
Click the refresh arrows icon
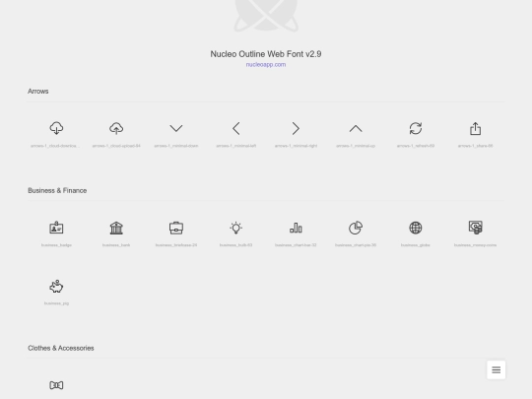[416, 128]
